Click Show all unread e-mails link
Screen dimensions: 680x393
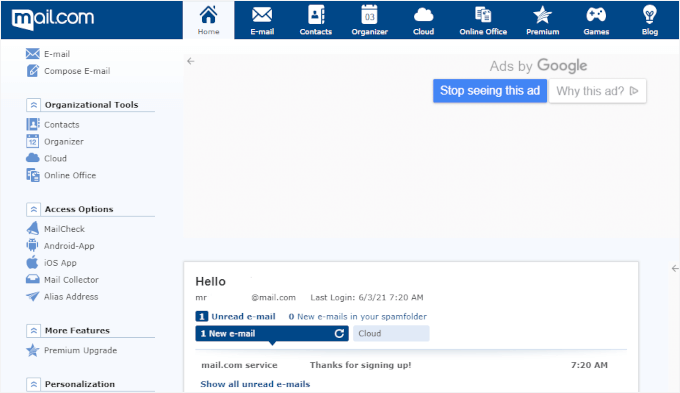tap(255, 384)
